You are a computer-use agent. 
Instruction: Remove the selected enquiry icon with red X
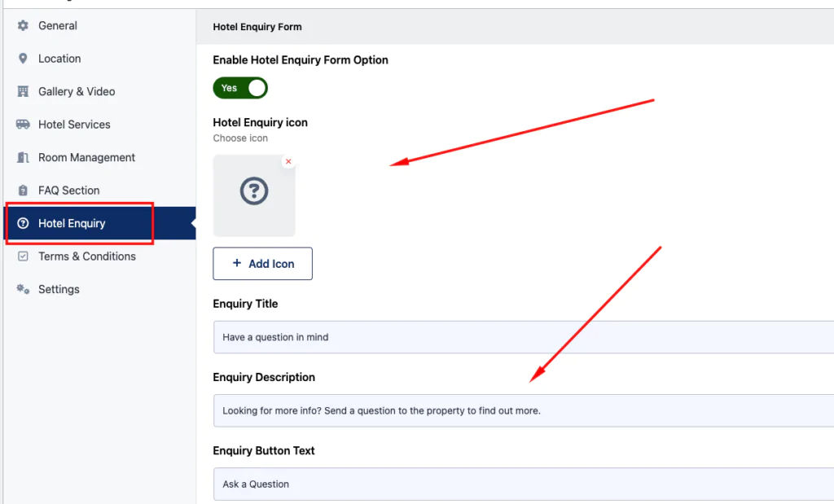pyautogui.click(x=288, y=161)
